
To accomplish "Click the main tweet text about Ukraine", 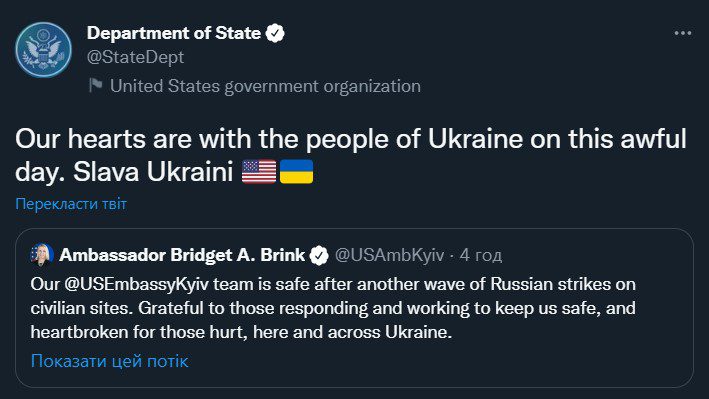I will (x=351, y=155).
